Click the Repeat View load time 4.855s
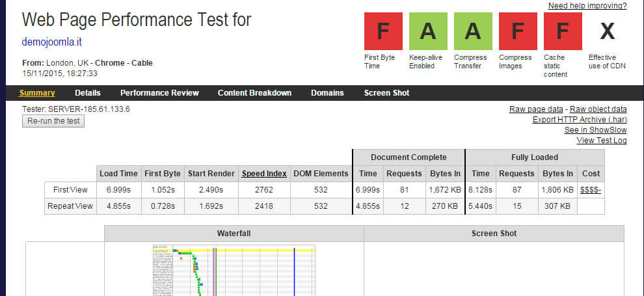Viewport: 644px width, 296px height. point(118,206)
